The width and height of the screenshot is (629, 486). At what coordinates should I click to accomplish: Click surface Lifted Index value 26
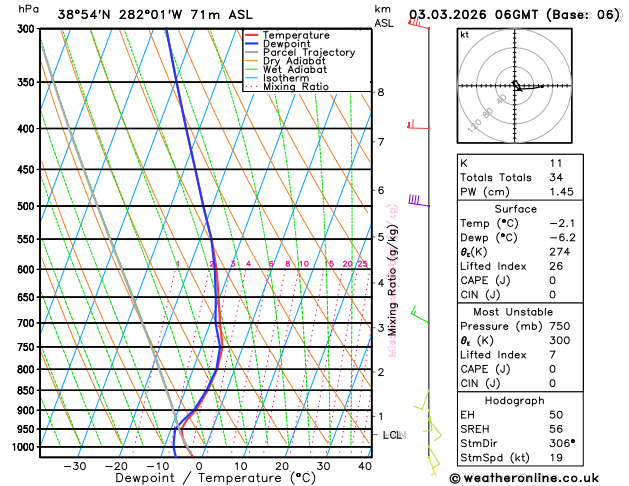pos(556,266)
